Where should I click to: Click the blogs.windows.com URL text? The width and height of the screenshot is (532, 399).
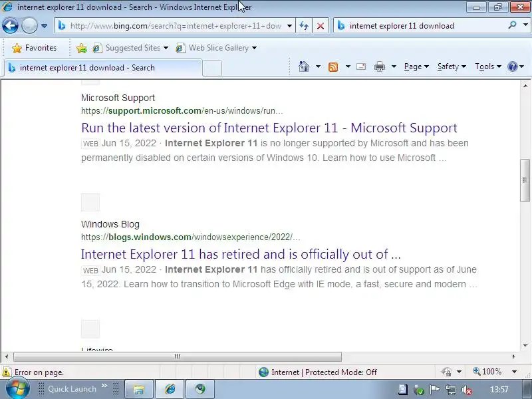click(x=191, y=237)
